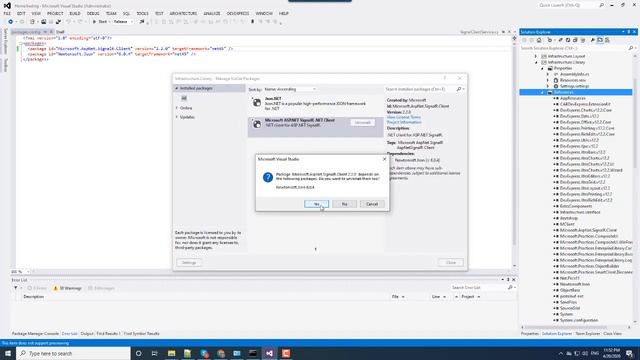Open the ARCHITECTURE menu
Viewport: 640px width, 360px height.
pyautogui.click(x=183, y=13)
